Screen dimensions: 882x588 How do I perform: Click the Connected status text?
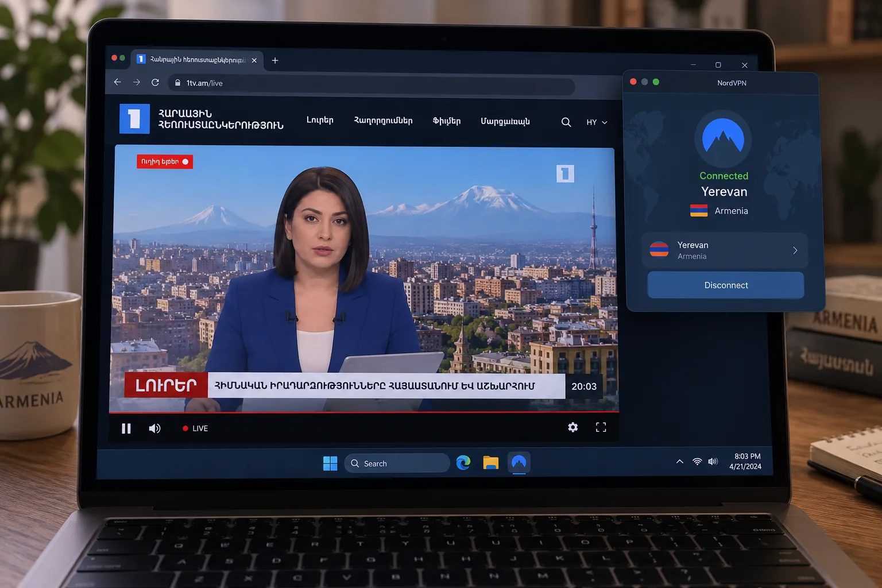click(x=724, y=176)
